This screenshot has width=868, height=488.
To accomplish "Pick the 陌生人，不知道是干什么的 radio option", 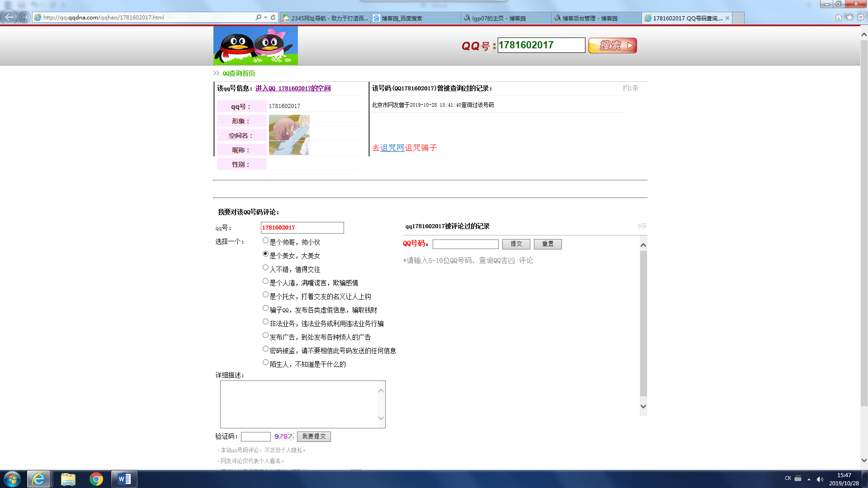I will click(x=265, y=362).
